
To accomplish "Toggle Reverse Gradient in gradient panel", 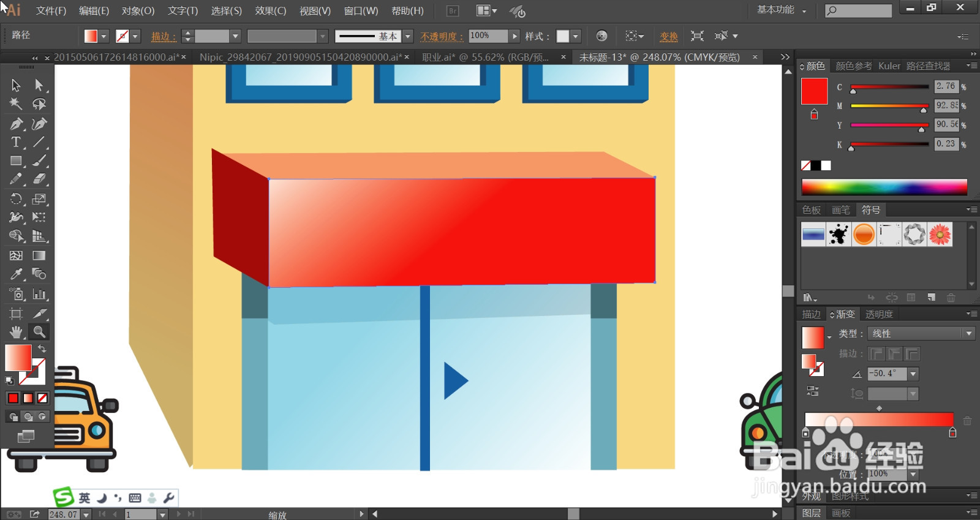I will pos(813,390).
